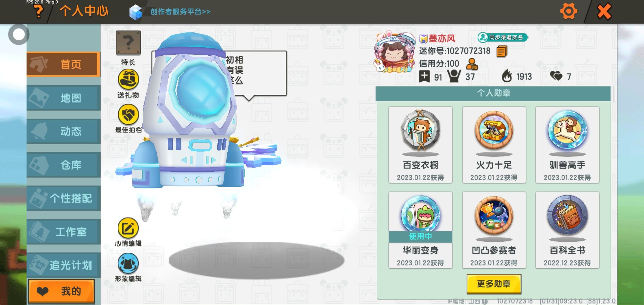Click the 更多勋章 button
644x305 pixels.
494,284
